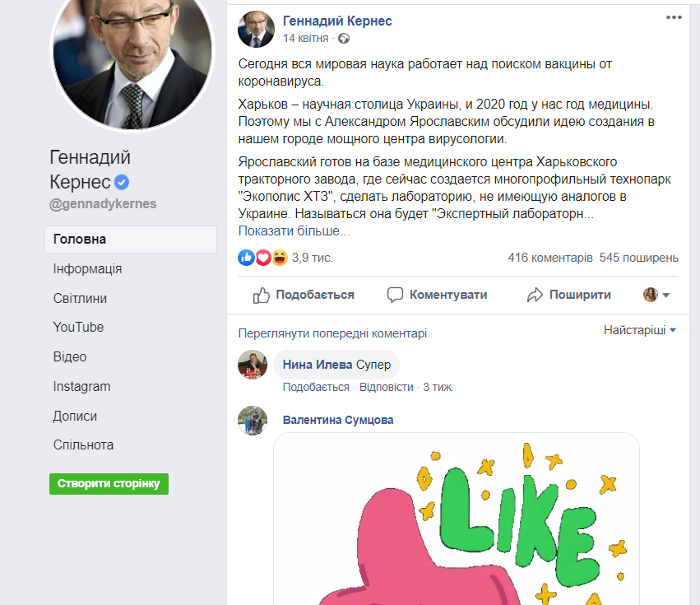Click Відповісти under Нина Илева's comment
The width and height of the screenshot is (700, 605).
coord(387,387)
